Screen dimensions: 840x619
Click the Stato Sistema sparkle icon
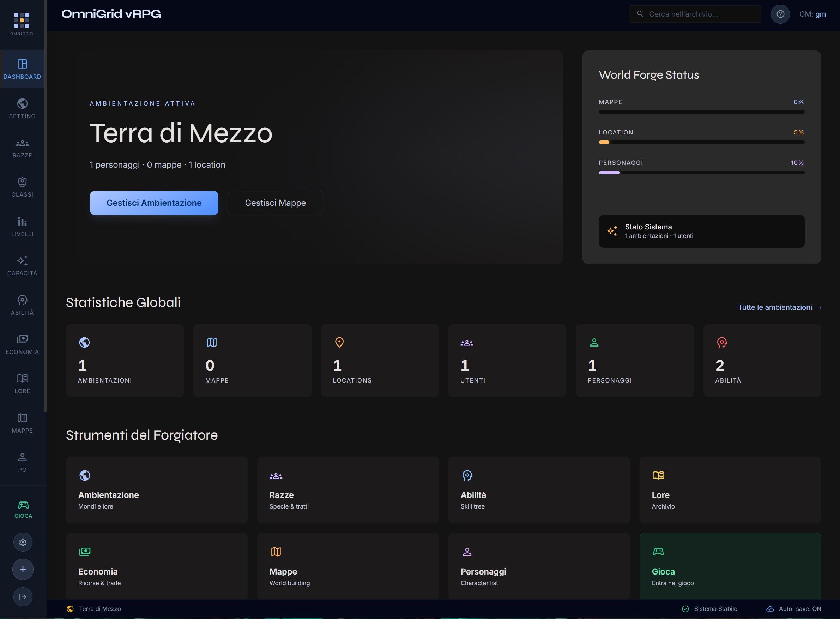612,231
